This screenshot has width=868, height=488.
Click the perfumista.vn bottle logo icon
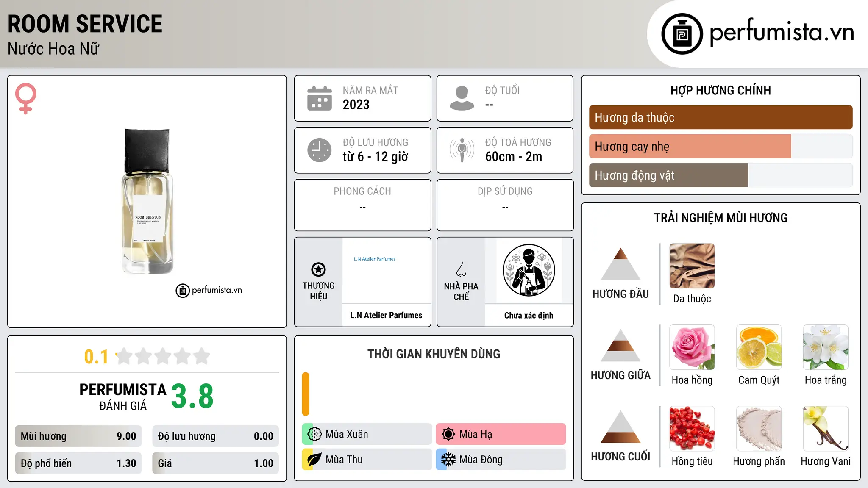(x=682, y=33)
